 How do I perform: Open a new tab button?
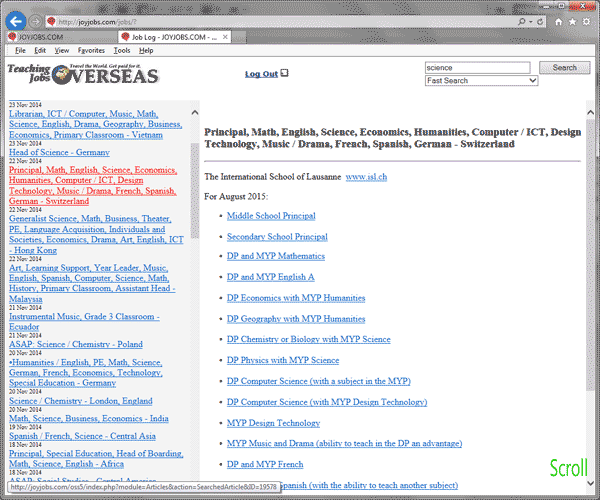[238, 37]
